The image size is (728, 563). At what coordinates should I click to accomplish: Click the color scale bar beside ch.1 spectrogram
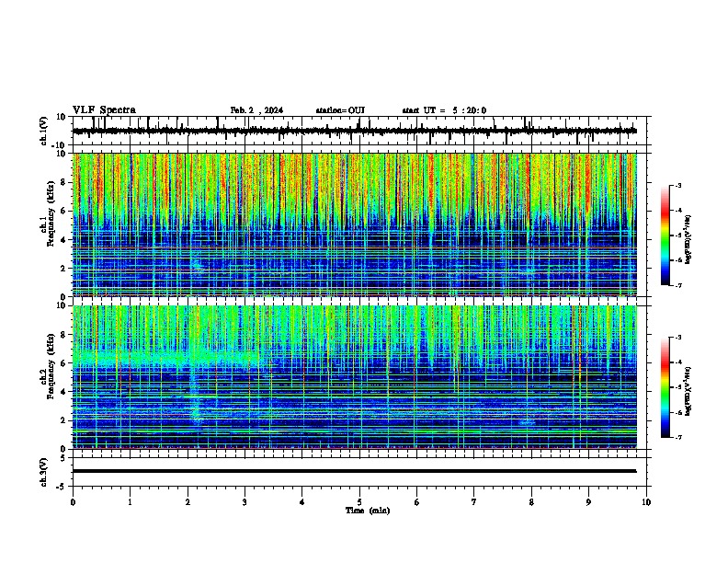click(665, 236)
